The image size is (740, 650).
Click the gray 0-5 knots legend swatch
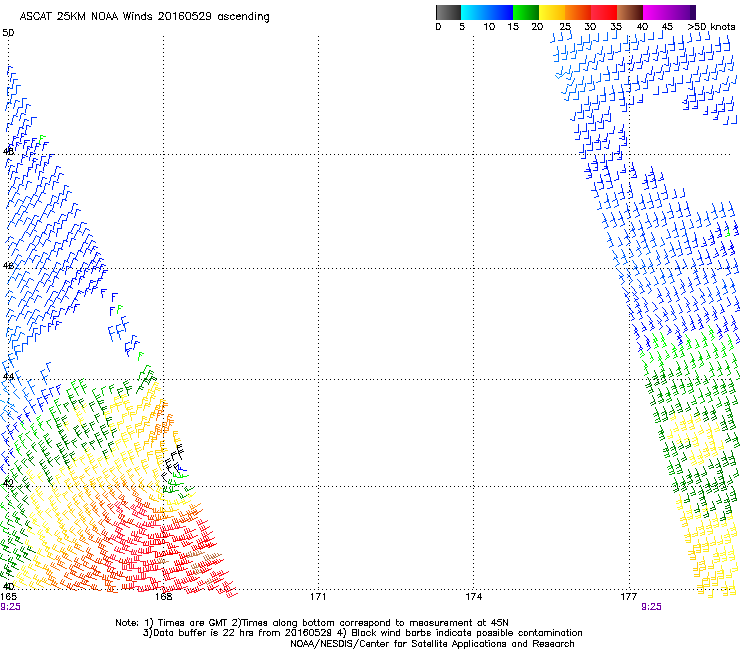click(x=448, y=12)
